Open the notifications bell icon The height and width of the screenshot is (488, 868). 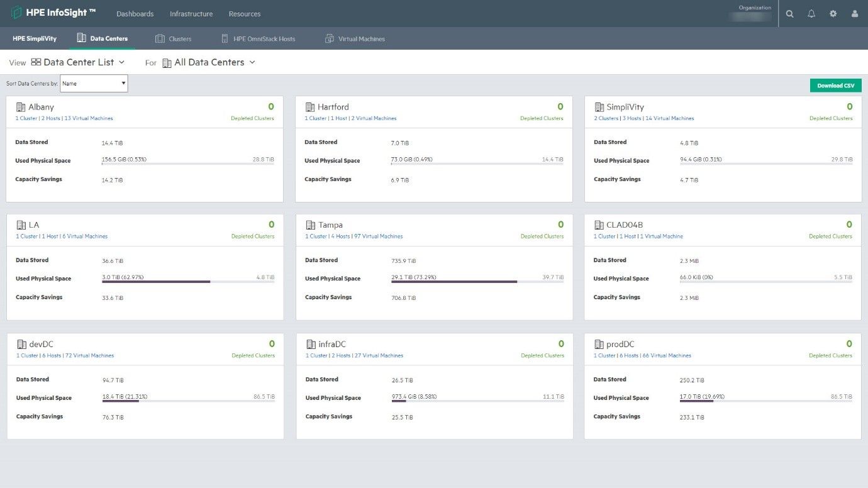[x=811, y=14]
